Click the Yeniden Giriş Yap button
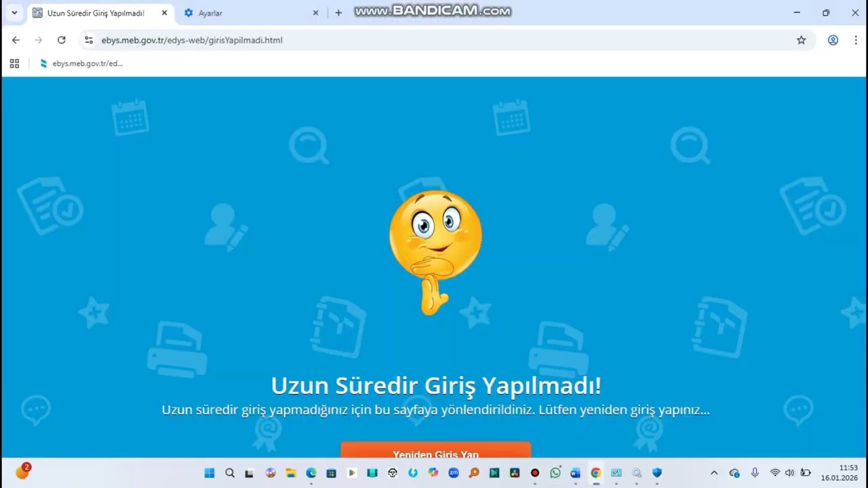The height and width of the screenshot is (488, 868). [x=435, y=451]
